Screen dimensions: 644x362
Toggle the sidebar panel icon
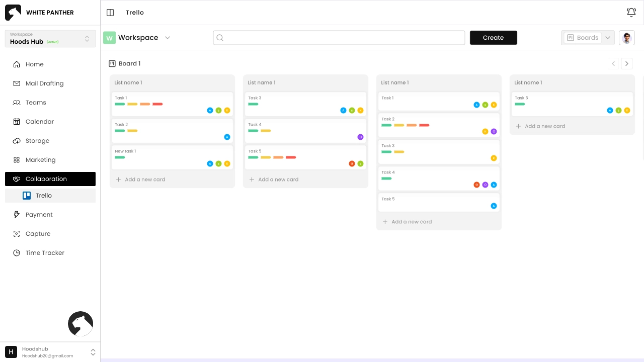click(111, 13)
